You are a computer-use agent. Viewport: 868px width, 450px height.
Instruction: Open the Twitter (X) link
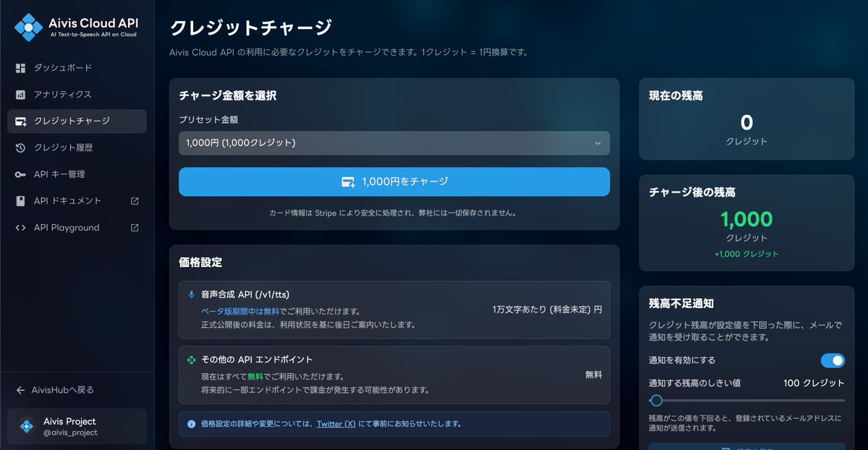(x=336, y=424)
